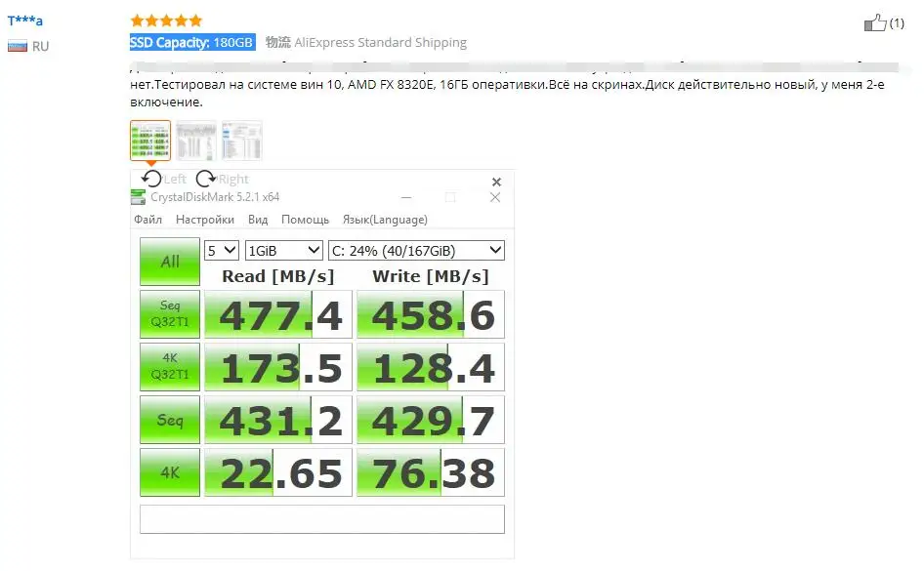Click the AliExpress Standard Shipping text
The height and width of the screenshot is (571, 924).
380,42
